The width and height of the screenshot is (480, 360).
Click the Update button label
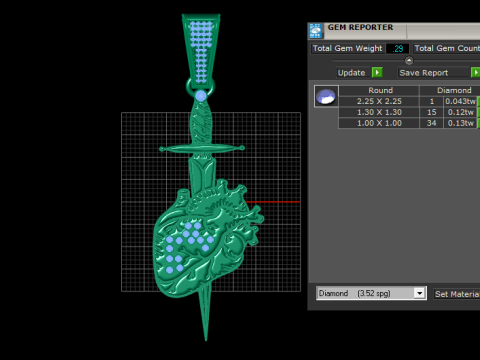click(352, 73)
